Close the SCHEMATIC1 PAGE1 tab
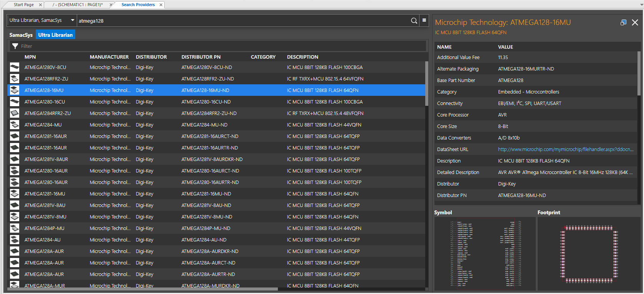Image resolution: width=644 pixels, height=294 pixels. coord(111,5)
